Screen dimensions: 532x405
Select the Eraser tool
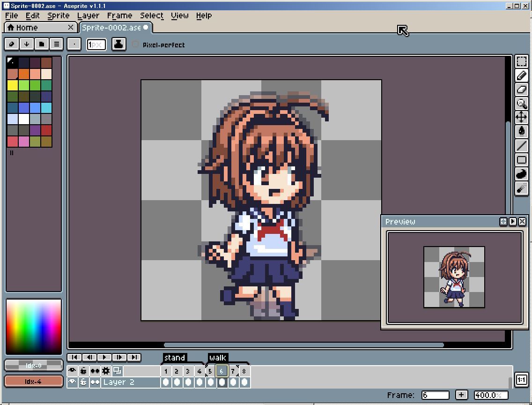click(x=521, y=89)
